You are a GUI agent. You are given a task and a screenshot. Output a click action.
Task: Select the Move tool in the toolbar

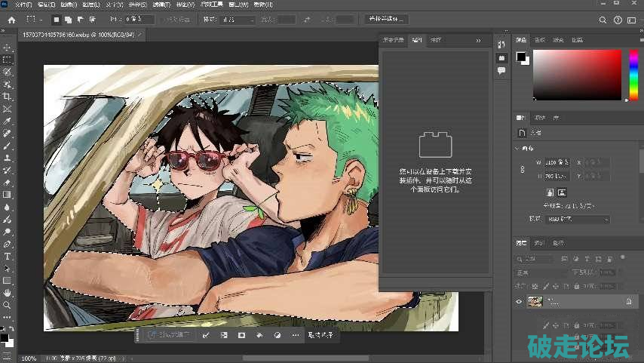coord(8,47)
